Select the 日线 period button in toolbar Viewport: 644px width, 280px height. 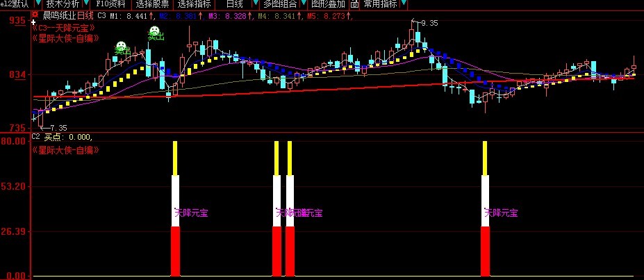point(234,4)
